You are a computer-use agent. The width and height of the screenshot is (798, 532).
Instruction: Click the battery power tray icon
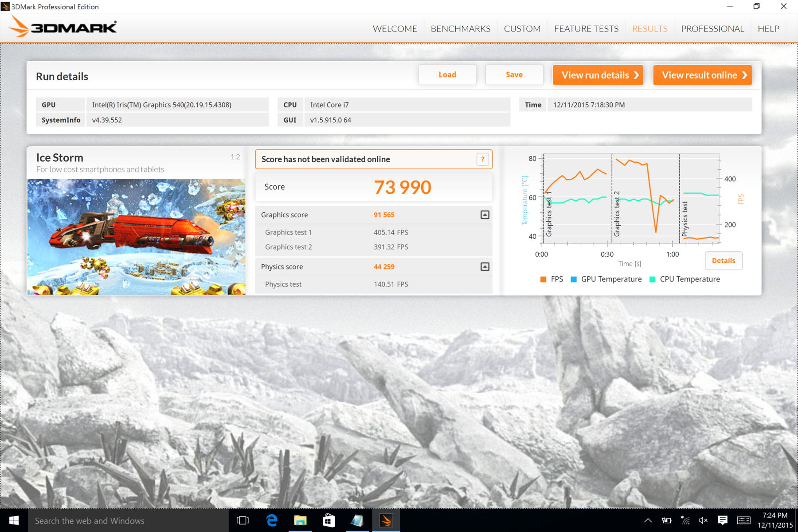[x=666, y=520]
